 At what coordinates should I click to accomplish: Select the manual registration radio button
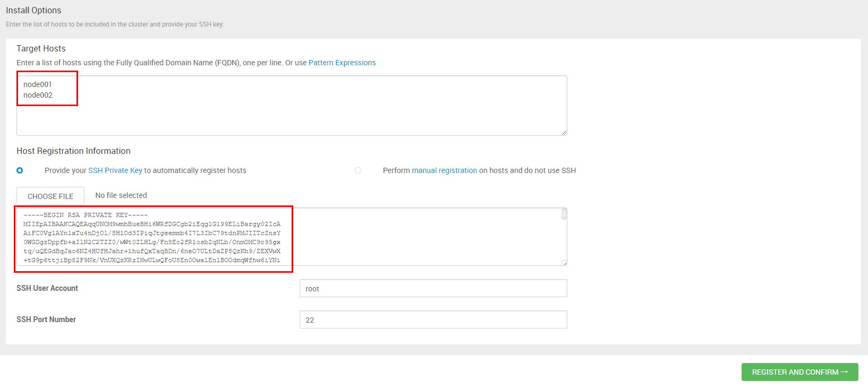[x=358, y=170]
